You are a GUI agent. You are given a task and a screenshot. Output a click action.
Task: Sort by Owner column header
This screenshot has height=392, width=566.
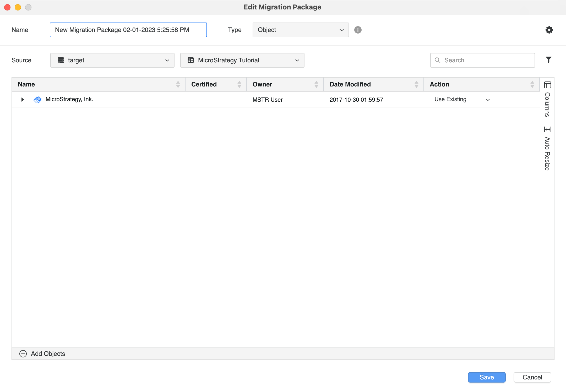point(262,84)
